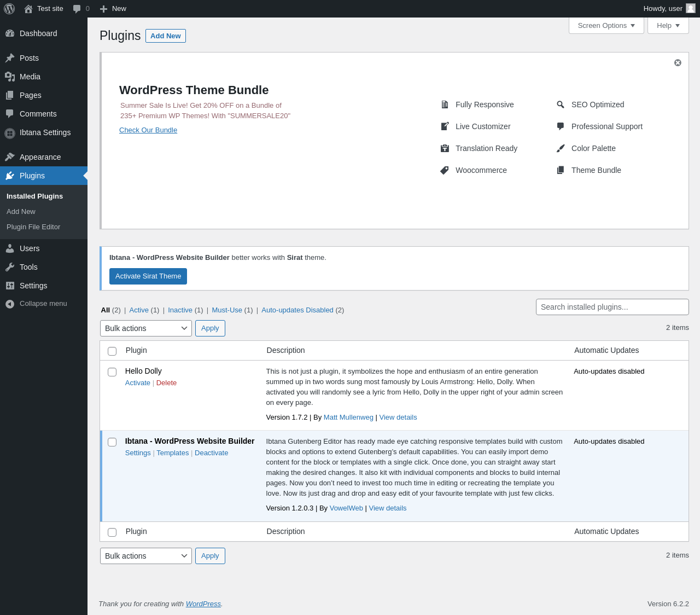Filter plugins by the Active tab

[139, 310]
